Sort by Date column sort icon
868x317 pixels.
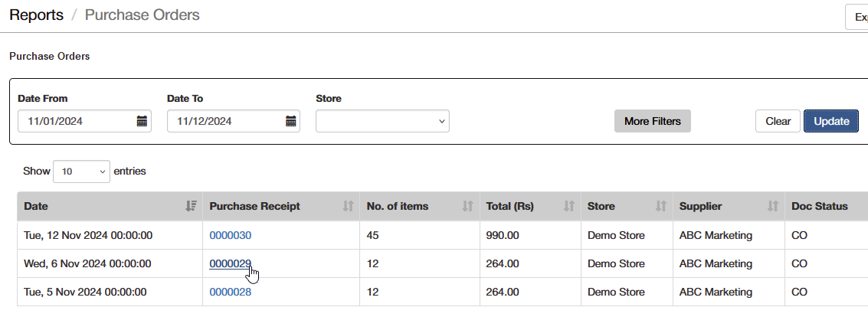191,206
